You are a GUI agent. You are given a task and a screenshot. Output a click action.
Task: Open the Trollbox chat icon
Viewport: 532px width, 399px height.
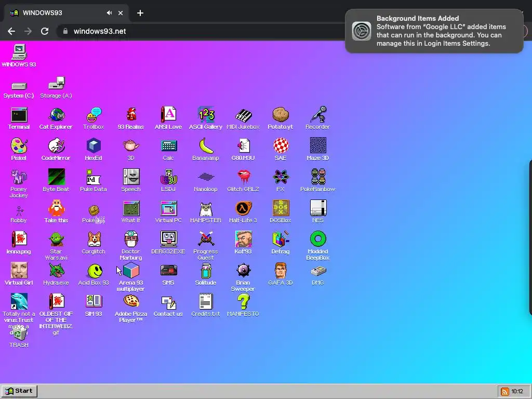94,115
